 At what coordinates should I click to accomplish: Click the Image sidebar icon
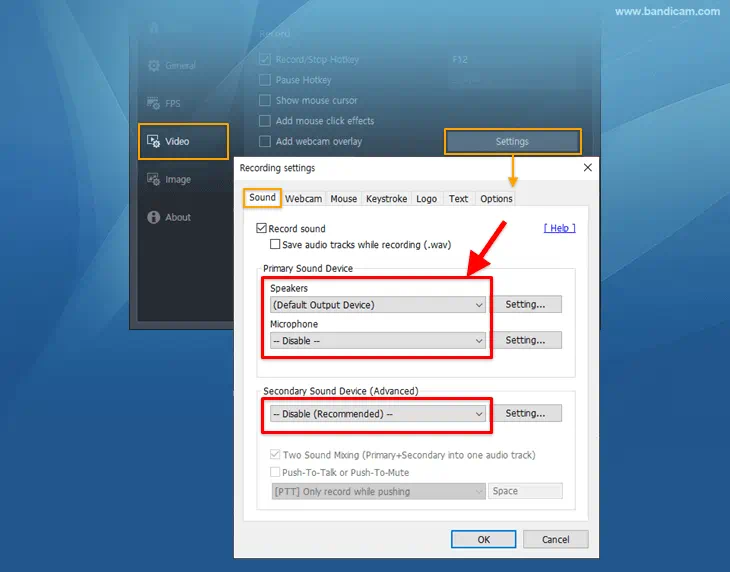153,179
